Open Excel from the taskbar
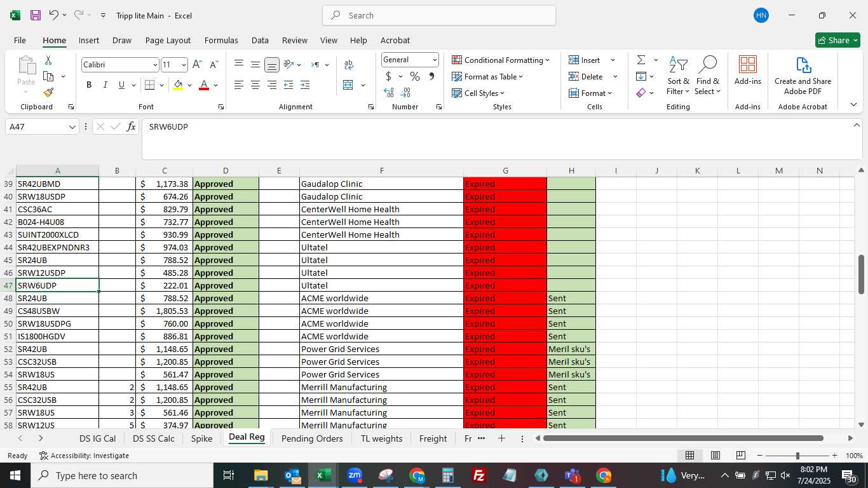 coord(323,475)
